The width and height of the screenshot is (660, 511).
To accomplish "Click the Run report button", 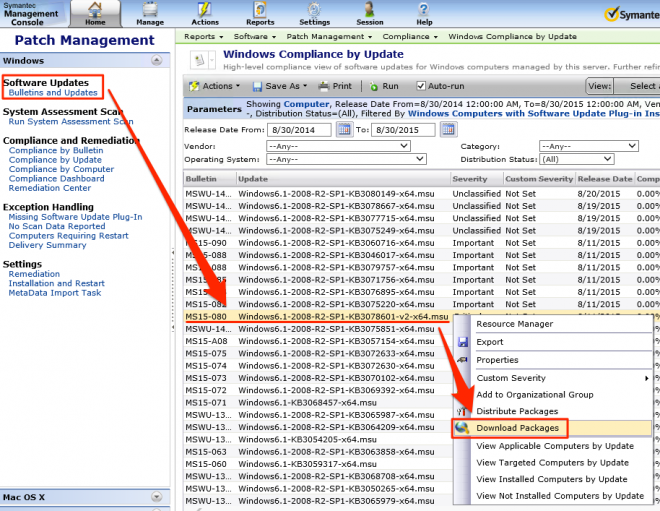I will [x=384, y=86].
